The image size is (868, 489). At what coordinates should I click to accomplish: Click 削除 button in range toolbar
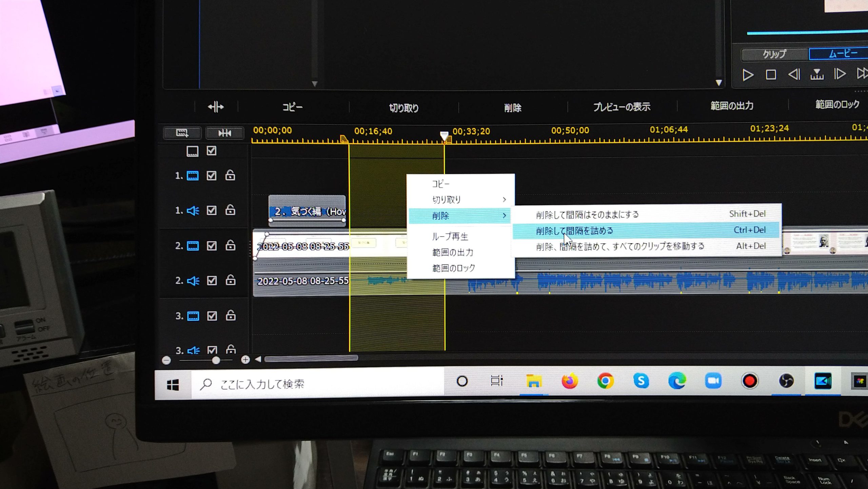[513, 108]
